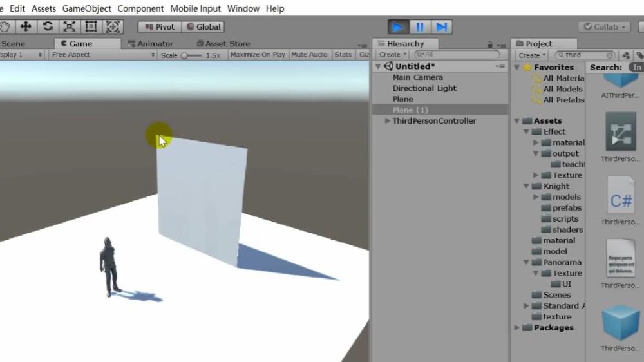Step forward one frame
Screen dimensions: 644x362
tap(442, 27)
